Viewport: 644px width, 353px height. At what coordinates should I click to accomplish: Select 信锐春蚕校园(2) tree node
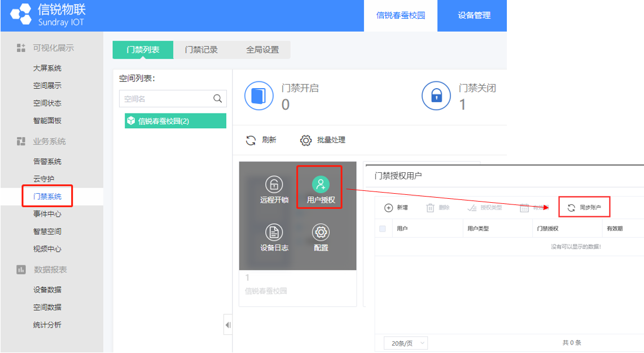click(x=176, y=121)
